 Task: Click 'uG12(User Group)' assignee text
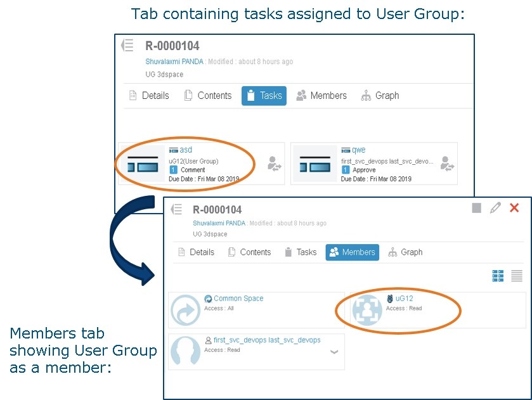pos(193,161)
